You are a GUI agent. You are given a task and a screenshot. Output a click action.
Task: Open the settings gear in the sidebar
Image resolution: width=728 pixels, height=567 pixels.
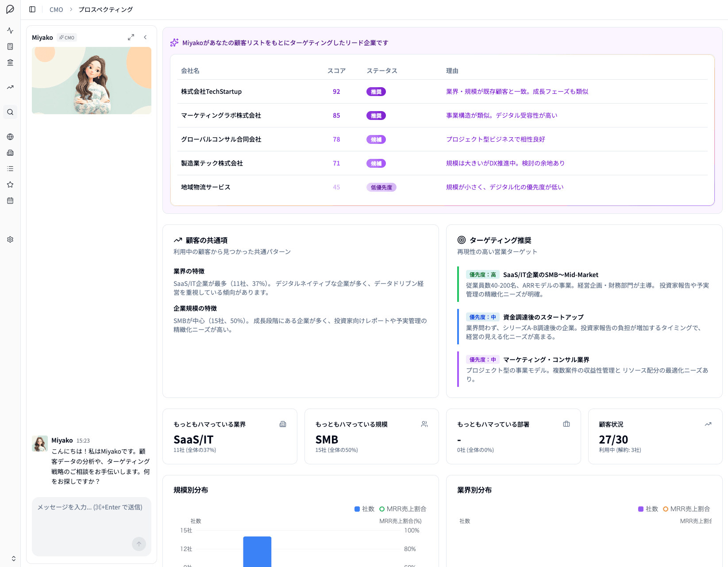point(10,239)
